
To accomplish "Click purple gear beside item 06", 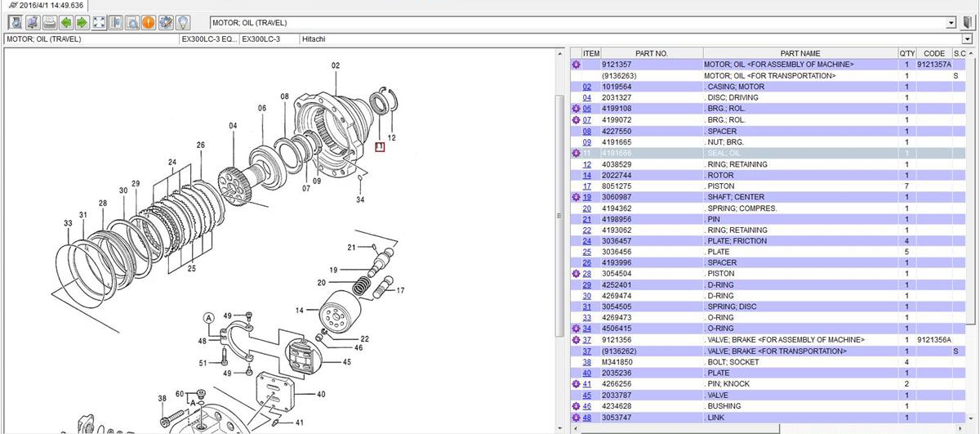I will 576,109.
